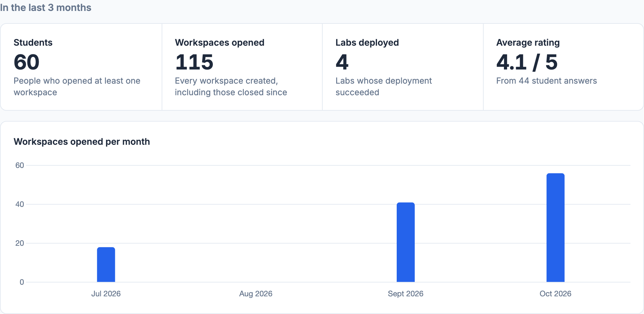Click the Sept 2026 bar in chart
Image resolution: width=644 pixels, height=314 pixels.
click(406, 242)
